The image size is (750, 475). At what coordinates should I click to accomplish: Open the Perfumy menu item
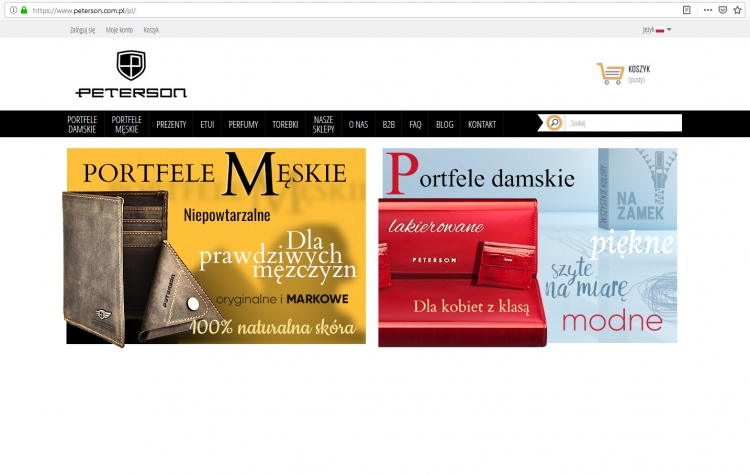click(243, 124)
